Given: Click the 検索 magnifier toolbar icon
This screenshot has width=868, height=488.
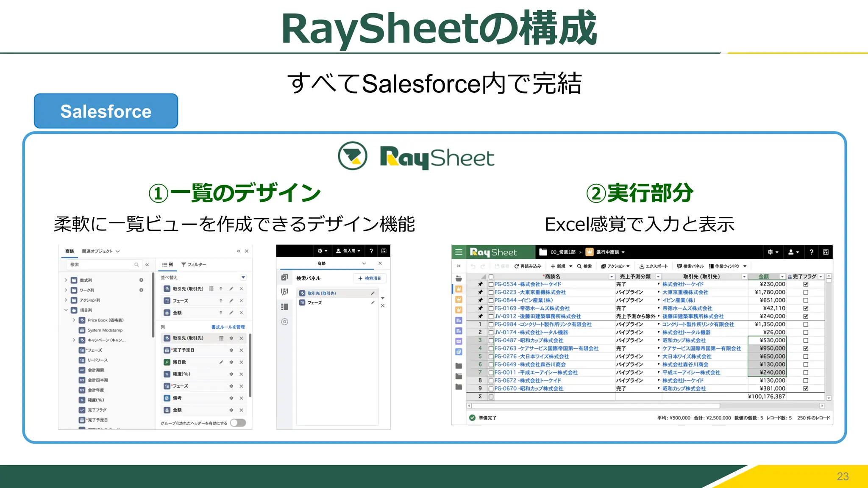Looking at the screenshot, I should click(579, 266).
